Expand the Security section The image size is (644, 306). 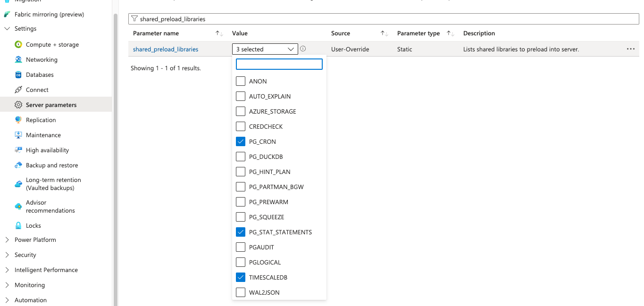[x=7, y=255]
